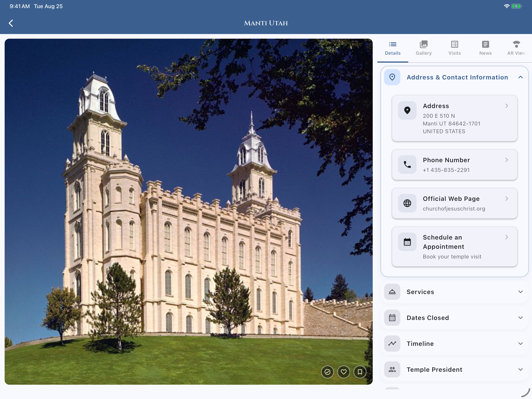Click the phone handset icon
532x399 pixels.
pyautogui.click(x=407, y=165)
